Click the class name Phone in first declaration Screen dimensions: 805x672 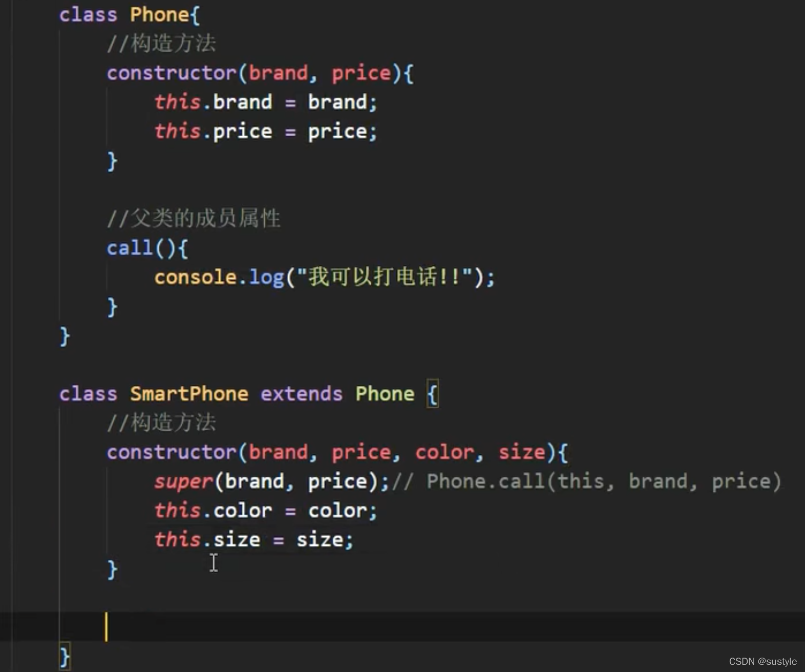click(x=159, y=14)
